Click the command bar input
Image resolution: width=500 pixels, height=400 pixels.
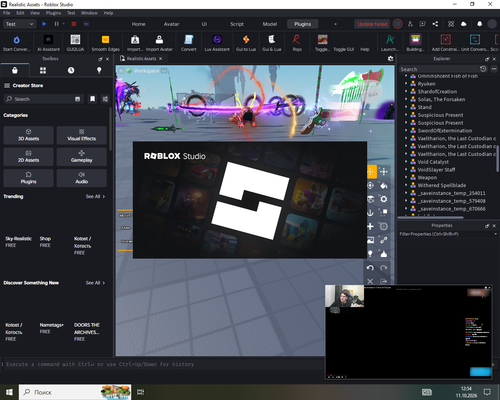(x=163, y=364)
